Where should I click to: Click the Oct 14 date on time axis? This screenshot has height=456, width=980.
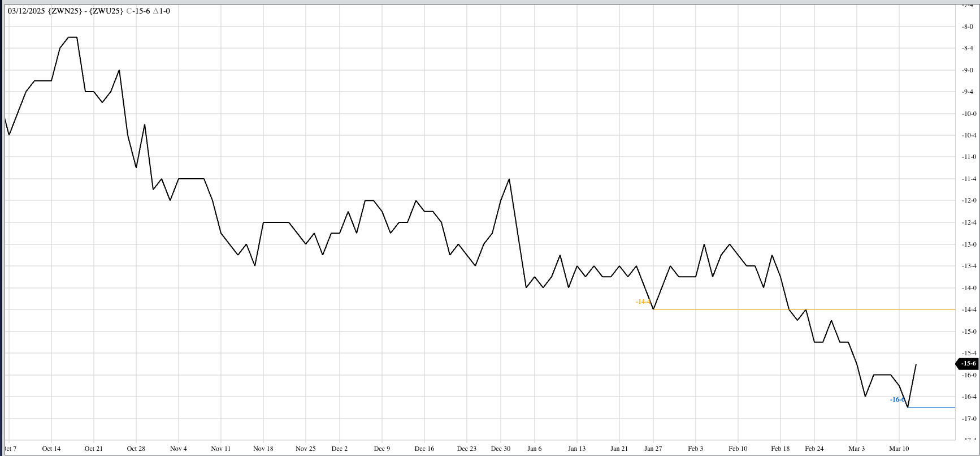pyautogui.click(x=51, y=449)
